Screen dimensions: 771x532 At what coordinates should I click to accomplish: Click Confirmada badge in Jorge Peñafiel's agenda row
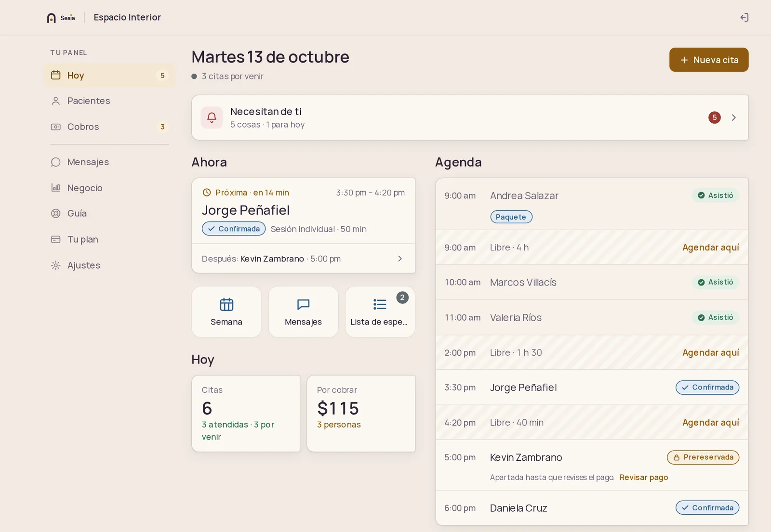[707, 388]
